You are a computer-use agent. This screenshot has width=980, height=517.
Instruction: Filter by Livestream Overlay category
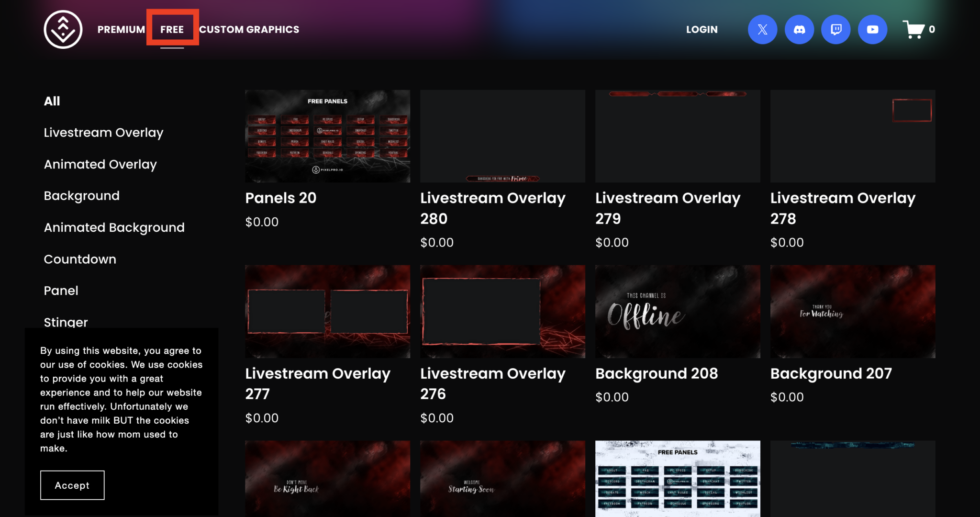pos(103,133)
